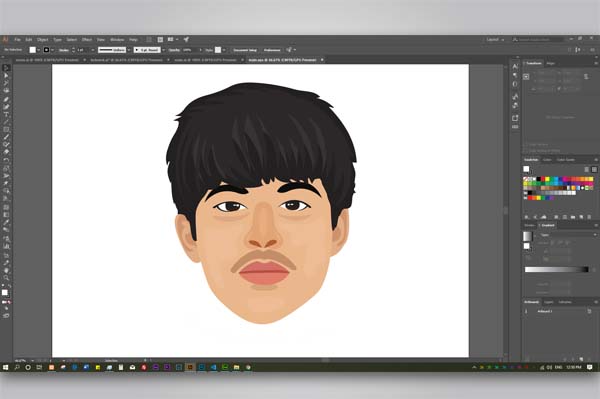Image resolution: width=600 pixels, height=399 pixels.
Task: Select the Pen tool
Action: pos(6,99)
